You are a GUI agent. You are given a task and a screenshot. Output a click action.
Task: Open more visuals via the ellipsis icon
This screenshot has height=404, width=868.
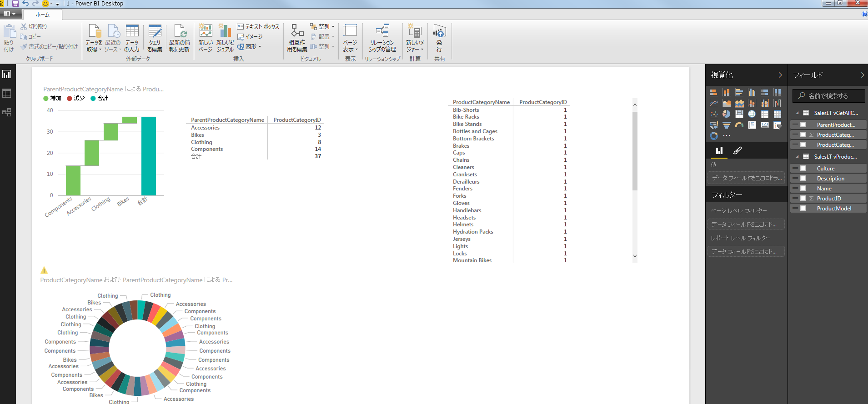tap(727, 135)
